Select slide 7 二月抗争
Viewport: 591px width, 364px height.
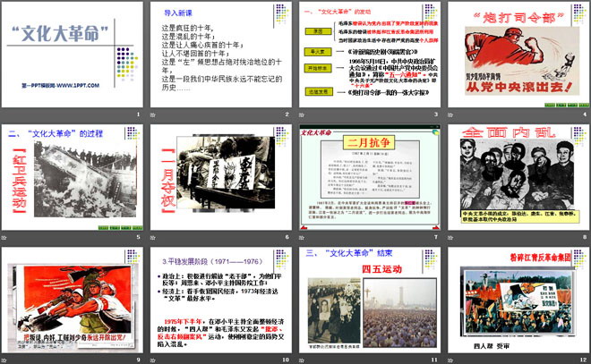tap(370, 177)
